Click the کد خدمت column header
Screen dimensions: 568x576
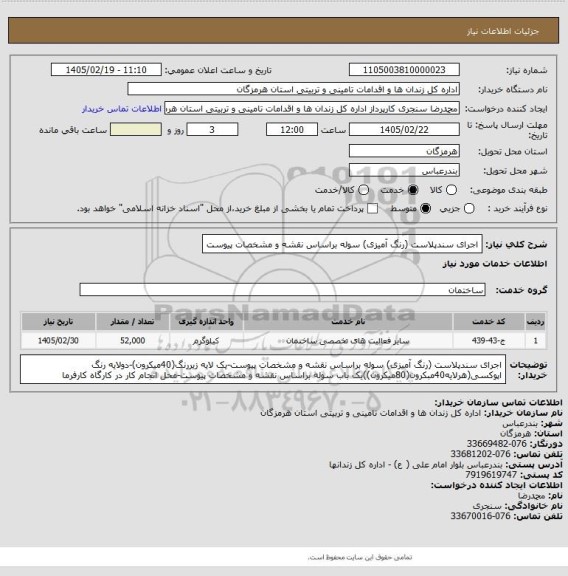pyautogui.click(x=489, y=322)
